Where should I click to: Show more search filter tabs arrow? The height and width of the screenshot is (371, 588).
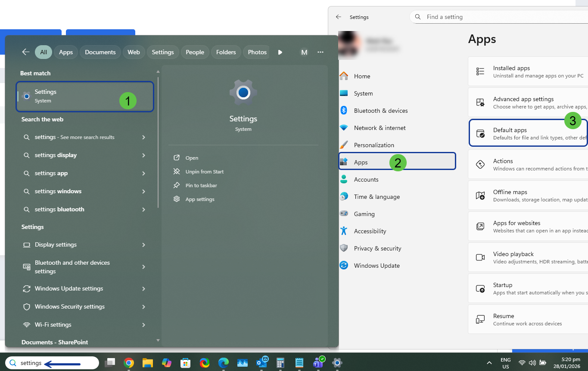[280, 52]
